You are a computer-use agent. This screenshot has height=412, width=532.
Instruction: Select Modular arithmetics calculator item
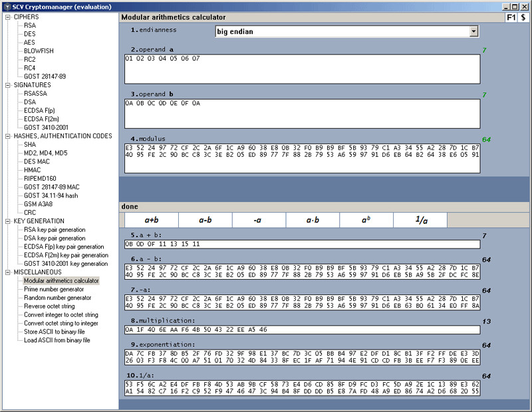(61, 280)
